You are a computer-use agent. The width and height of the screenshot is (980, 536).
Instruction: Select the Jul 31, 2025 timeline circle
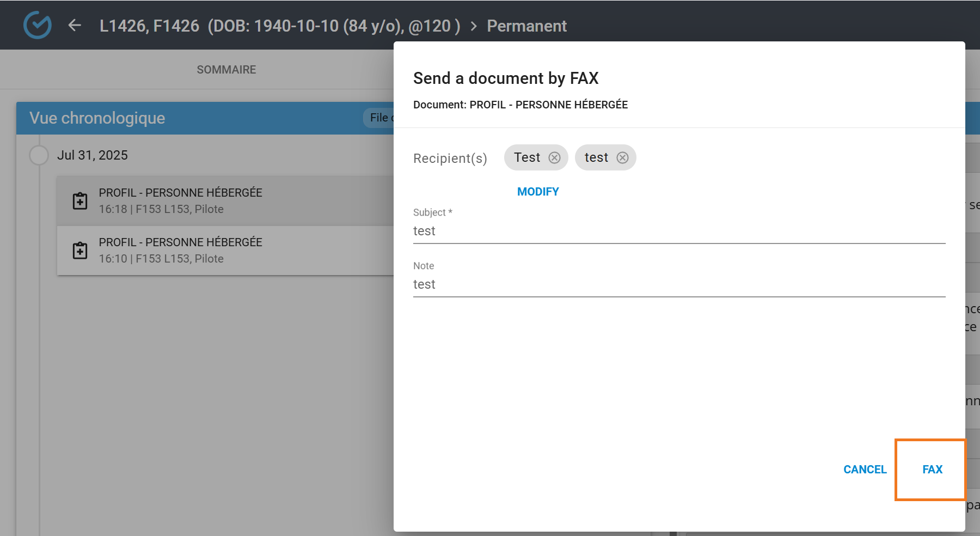point(39,155)
